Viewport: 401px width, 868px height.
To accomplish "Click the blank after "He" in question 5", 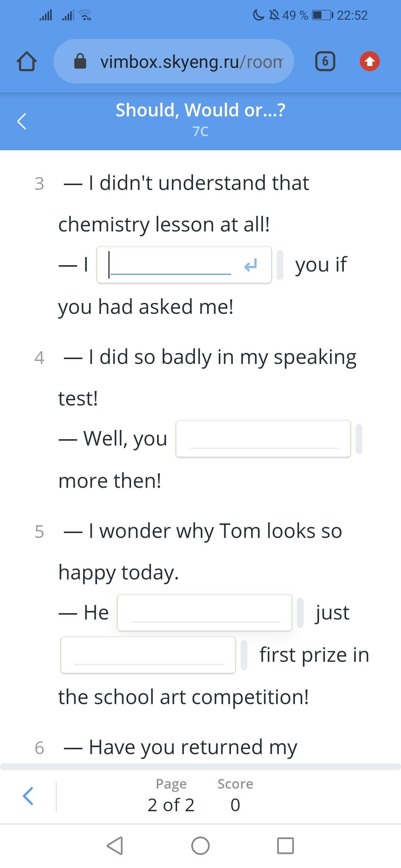I will pos(205,613).
